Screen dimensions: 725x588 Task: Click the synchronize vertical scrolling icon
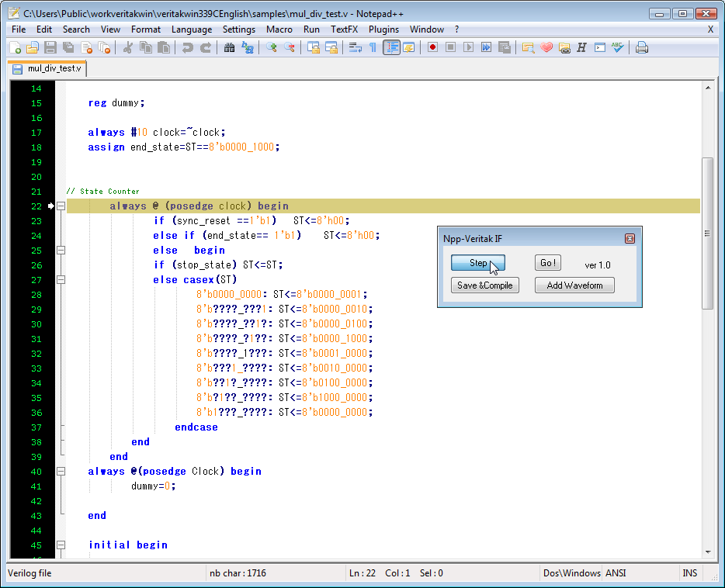(313, 47)
